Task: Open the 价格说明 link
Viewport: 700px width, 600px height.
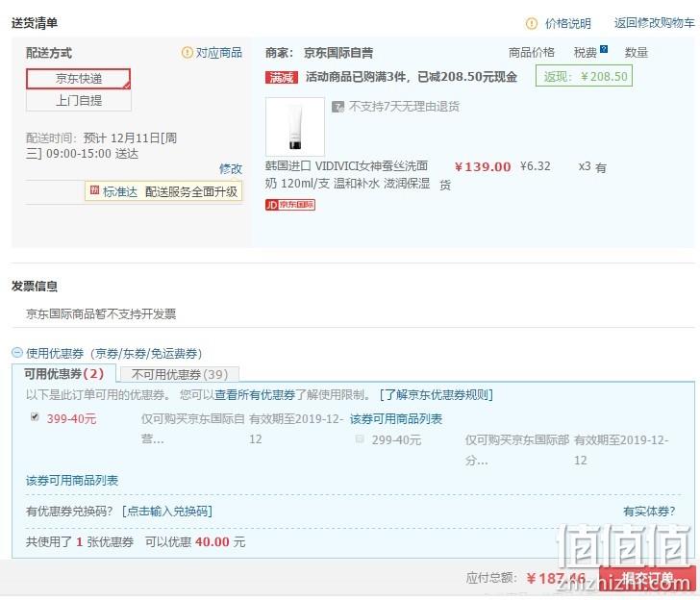Action: click(x=568, y=23)
